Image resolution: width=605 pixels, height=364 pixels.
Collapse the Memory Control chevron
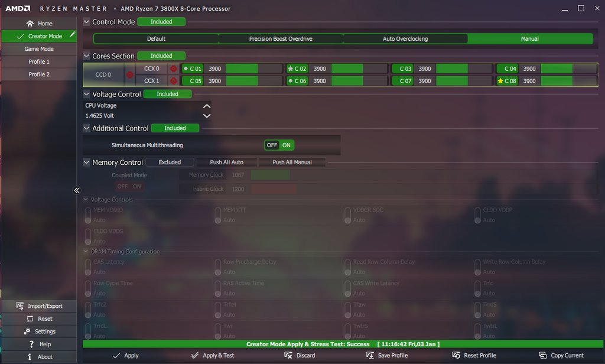(86, 162)
